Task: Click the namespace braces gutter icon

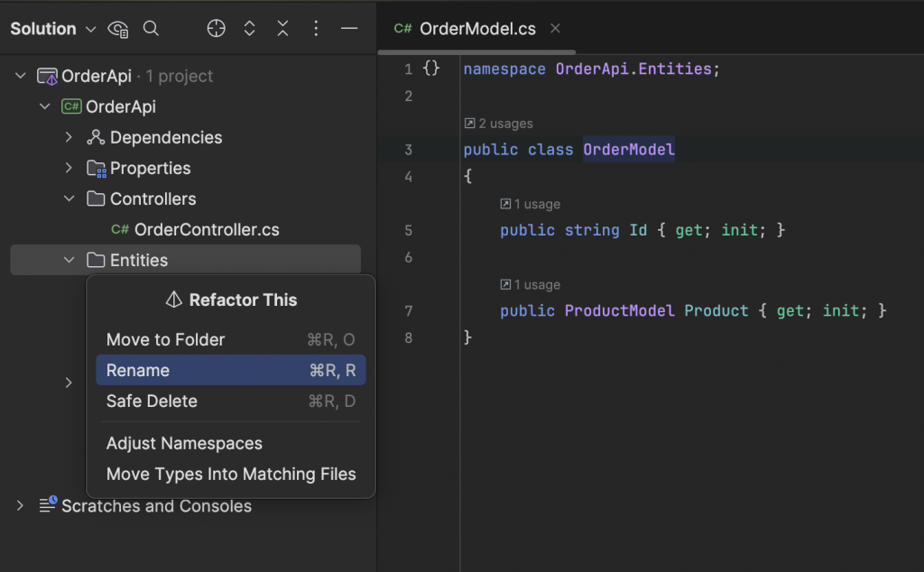Action: (x=431, y=69)
